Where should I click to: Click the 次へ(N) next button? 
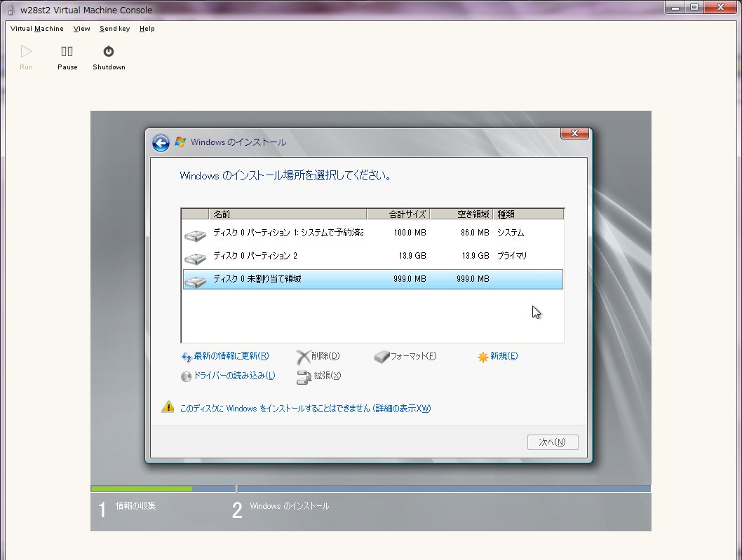(x=553, y=442)
